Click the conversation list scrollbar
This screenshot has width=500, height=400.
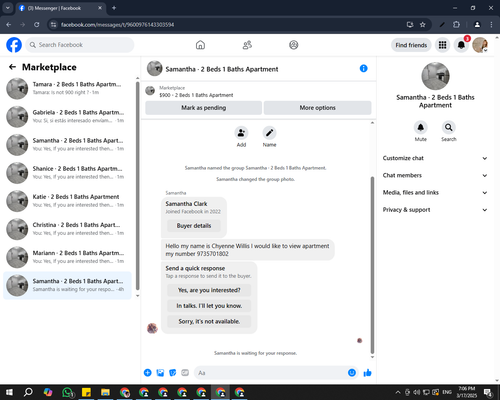point(137,187)
